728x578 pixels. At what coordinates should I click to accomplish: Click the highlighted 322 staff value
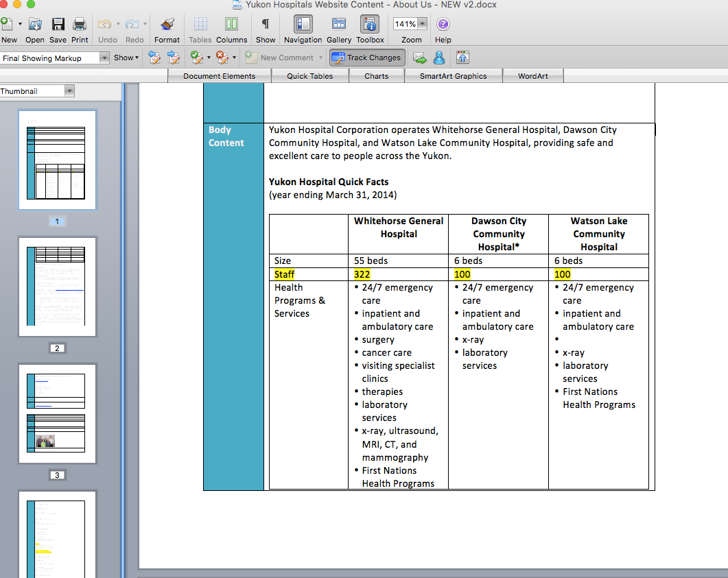pos(362,274)
